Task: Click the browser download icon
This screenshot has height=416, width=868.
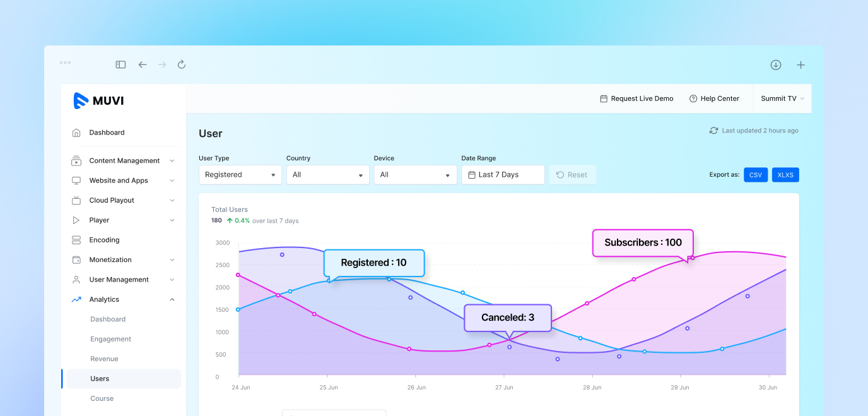Action: click(x=775, y=64)
